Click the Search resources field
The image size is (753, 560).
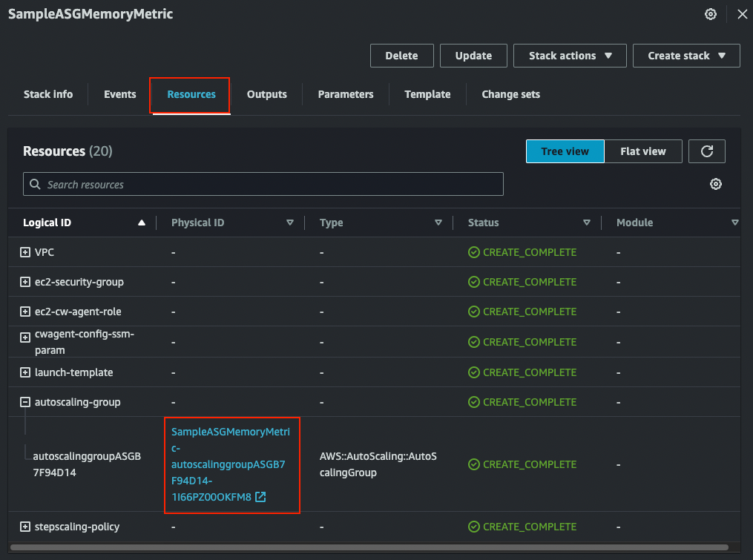(x=263, y=184)
